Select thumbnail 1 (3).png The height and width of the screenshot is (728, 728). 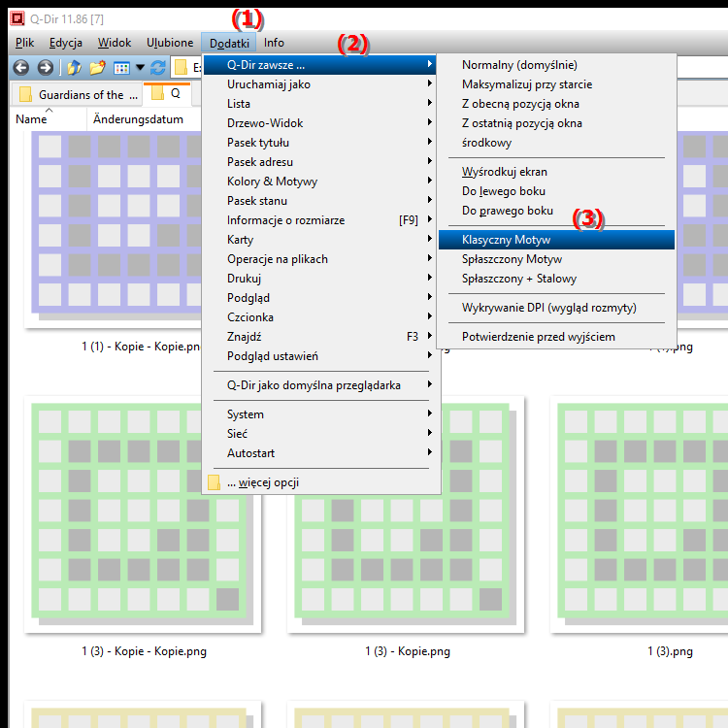point(639,514)
